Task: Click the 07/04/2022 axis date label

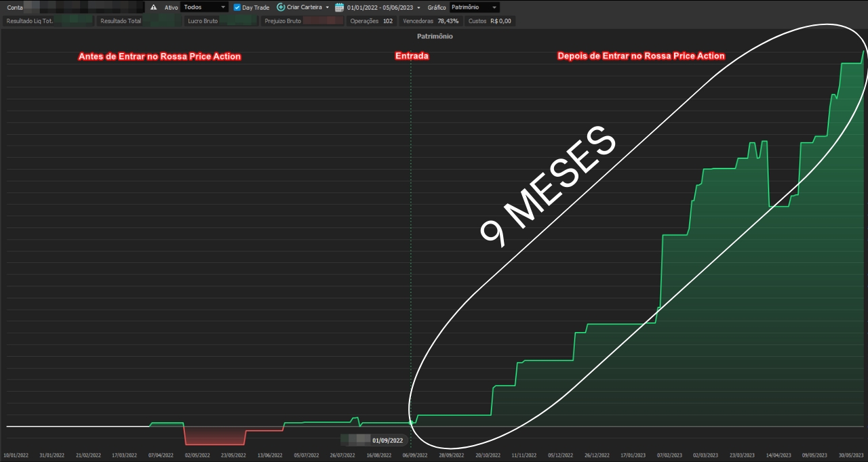Action: (x=161, y=455)
